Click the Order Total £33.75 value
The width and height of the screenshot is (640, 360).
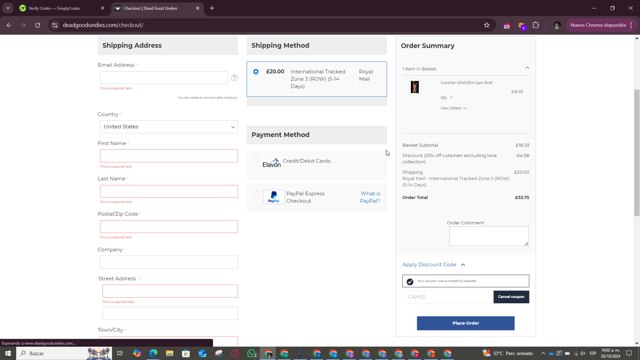[x=522, y=198]
